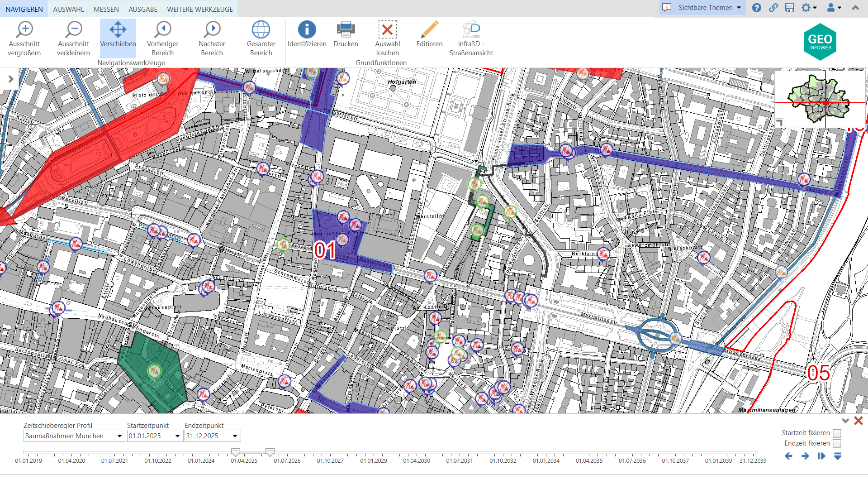Collapse the ribbon with the up chevron

(x=855, y=8)
